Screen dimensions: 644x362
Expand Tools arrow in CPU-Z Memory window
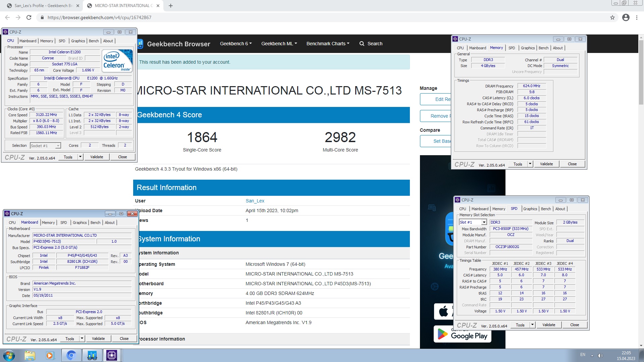tap(530, 164)
